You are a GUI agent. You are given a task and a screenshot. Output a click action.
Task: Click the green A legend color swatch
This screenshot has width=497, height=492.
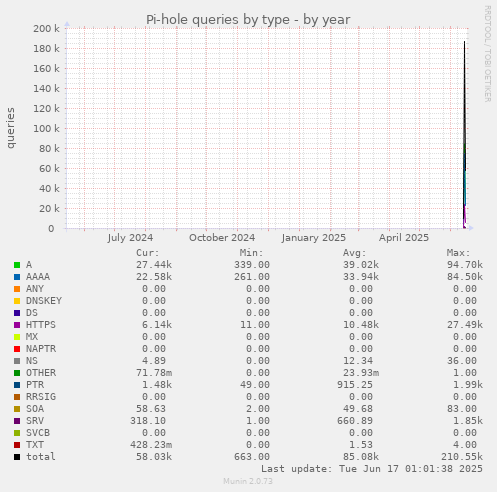coord(17,265)
